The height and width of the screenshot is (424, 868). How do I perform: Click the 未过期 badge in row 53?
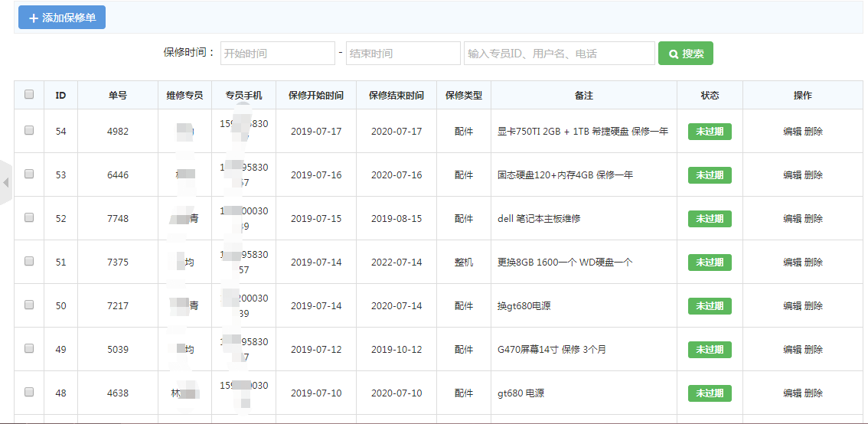click(710, 175)
